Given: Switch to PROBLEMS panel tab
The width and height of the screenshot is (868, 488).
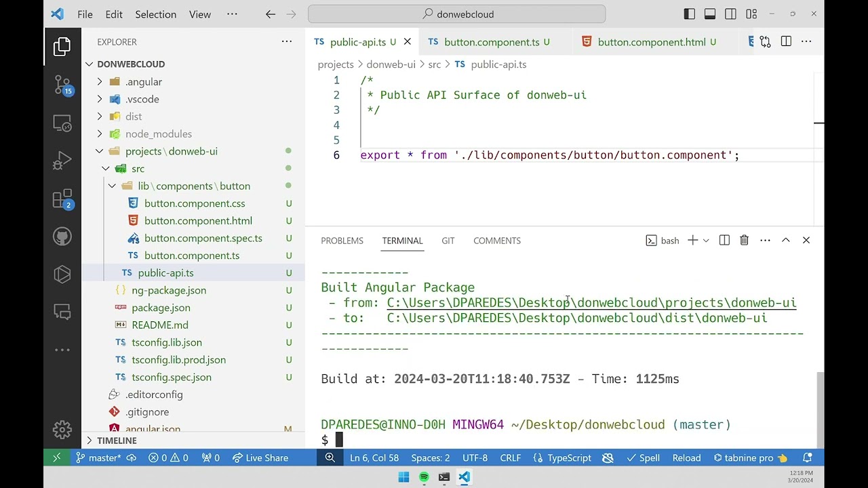Looking at the screenshot, I should click(342, 241).
